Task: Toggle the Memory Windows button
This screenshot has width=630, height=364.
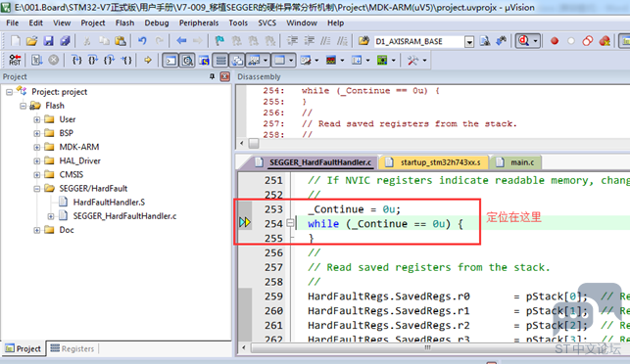Action: (x=279, y=61)
